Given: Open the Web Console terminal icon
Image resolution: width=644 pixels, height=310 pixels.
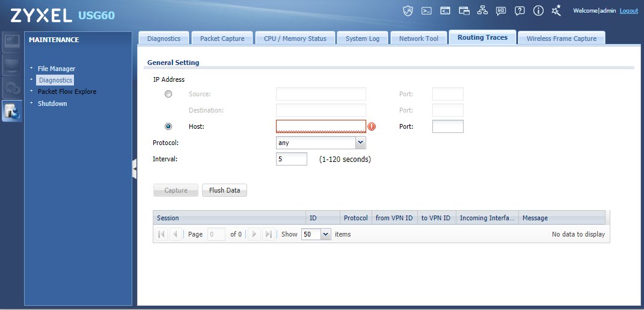Looking at the screenshot, I should pyautogui.click(x=427, y=11).
